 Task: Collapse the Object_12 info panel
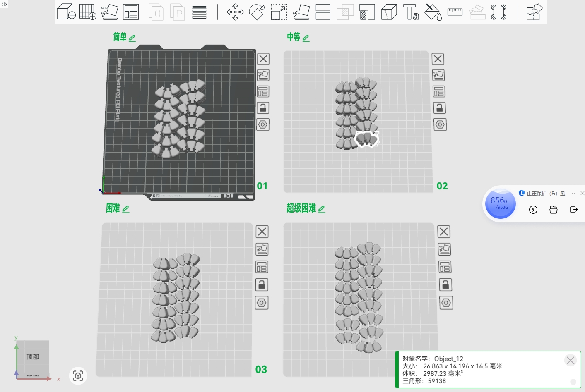(x=573, y=382)
